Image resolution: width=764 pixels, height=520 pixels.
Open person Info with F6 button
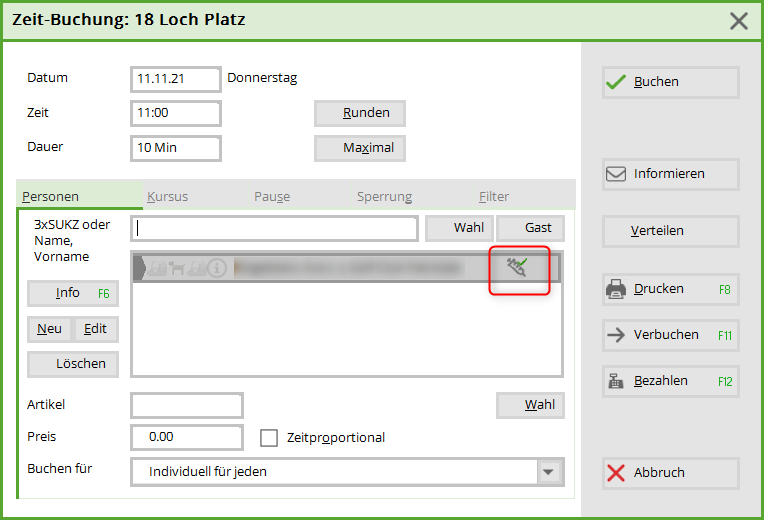click(x=73, y=293)
